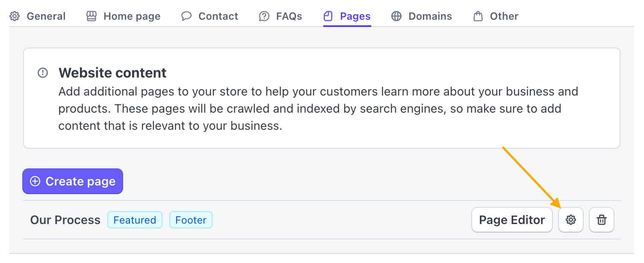Select the Home page tab

pyautogui.click(x=131, y=16)
